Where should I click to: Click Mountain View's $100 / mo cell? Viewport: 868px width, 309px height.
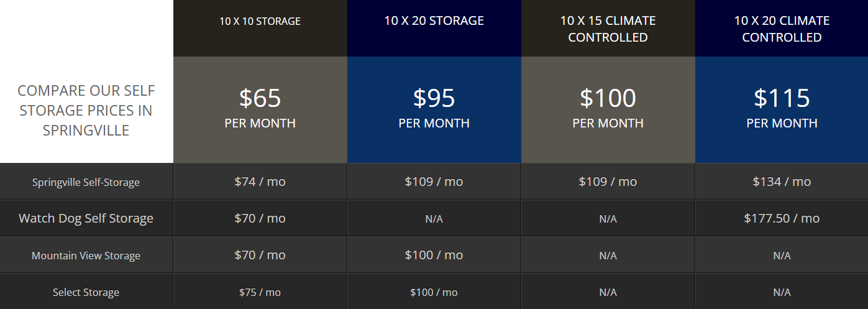434,255
